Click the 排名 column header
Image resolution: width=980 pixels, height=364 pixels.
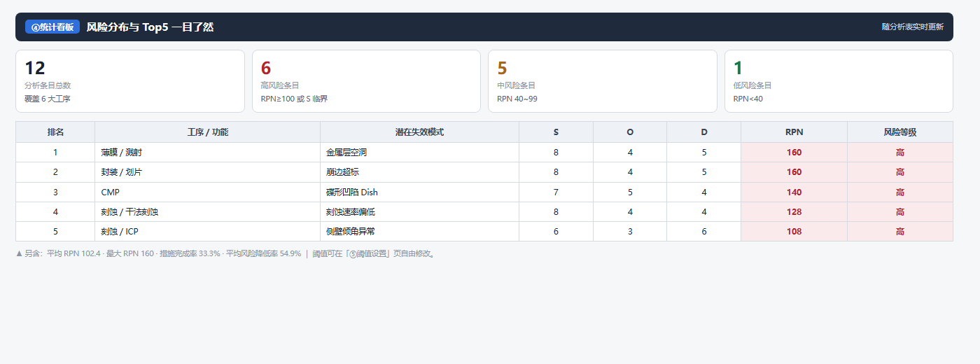click(55, 132)
